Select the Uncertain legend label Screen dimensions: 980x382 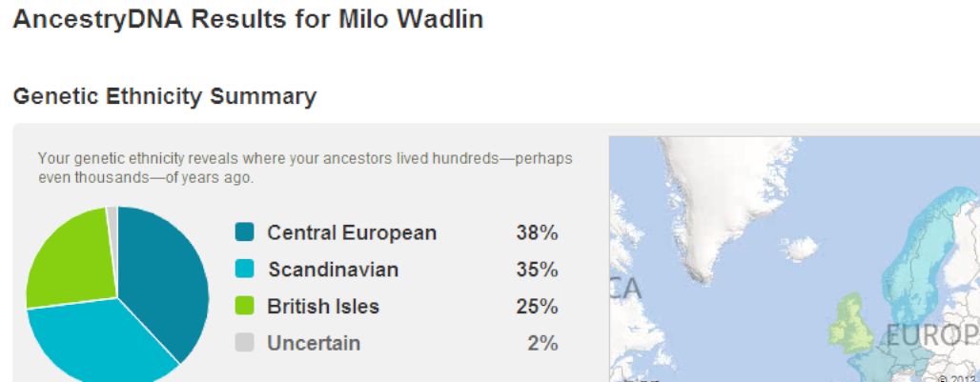pos(314,343)
